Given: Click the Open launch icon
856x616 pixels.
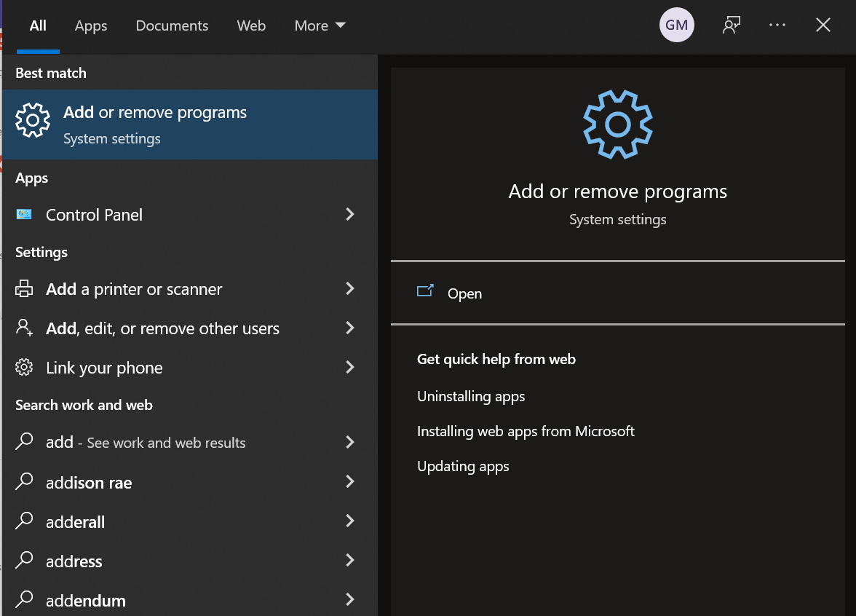Looking at the screenshot, I should [425, 291].
